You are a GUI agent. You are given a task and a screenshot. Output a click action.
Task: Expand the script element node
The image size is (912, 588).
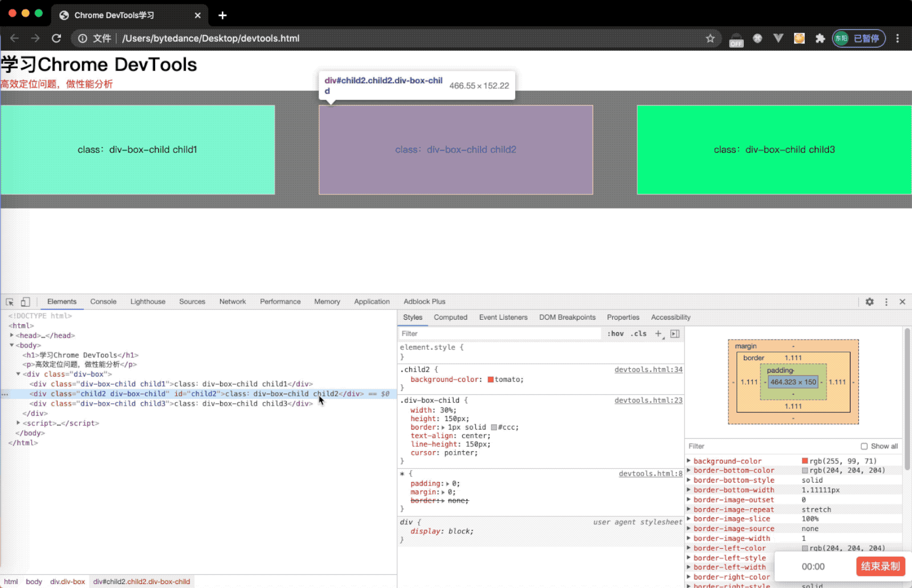pos(19,423)
